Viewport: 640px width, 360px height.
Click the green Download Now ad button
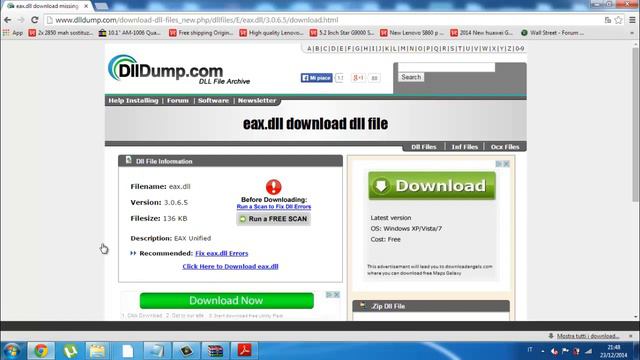pyautogui.click(x=227, y=301)
